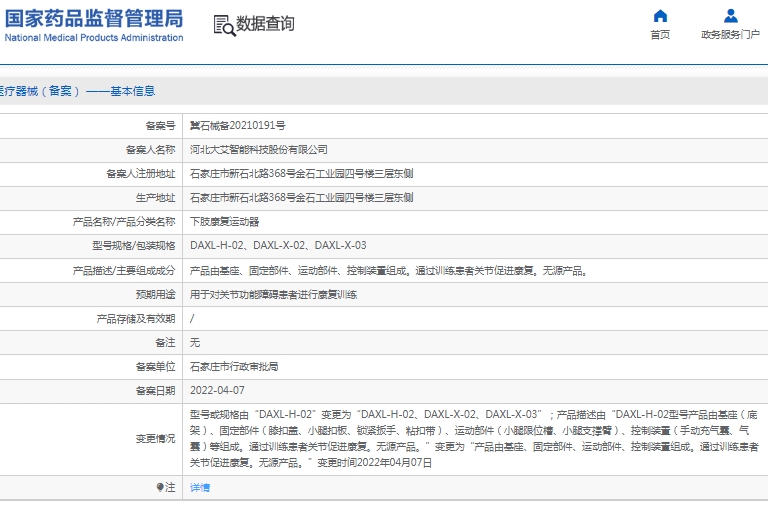Screen dimensions: 768x505
Task: Select 河北大艾智能科技股份有限公司 text
Action: (259, 150)
